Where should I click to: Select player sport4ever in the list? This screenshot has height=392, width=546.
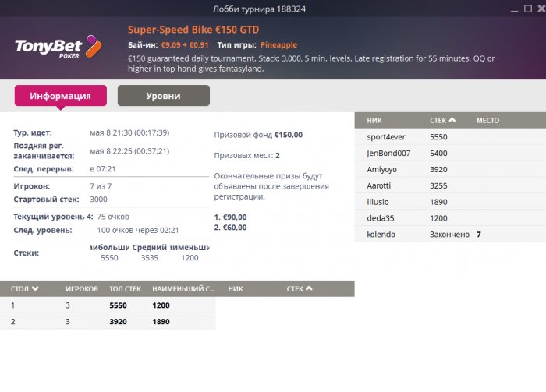click(385, 136)
